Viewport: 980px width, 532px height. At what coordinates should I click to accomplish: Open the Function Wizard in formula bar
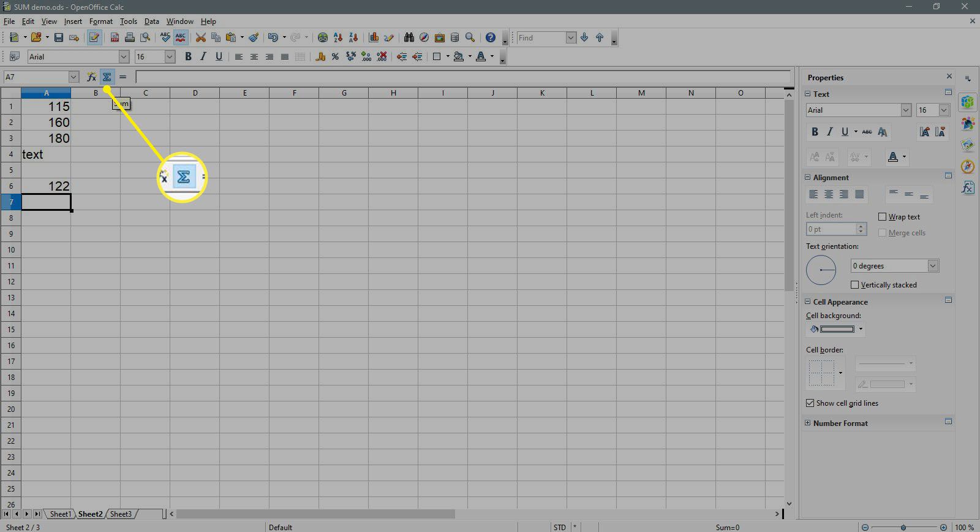(x=91, y=77)
